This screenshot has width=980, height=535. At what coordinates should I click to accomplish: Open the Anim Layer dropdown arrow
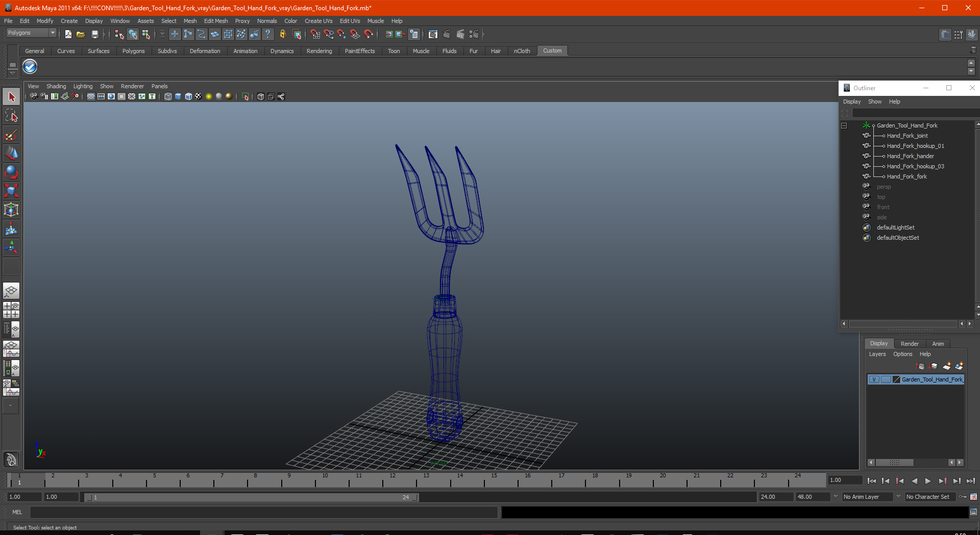click(836, 497)
